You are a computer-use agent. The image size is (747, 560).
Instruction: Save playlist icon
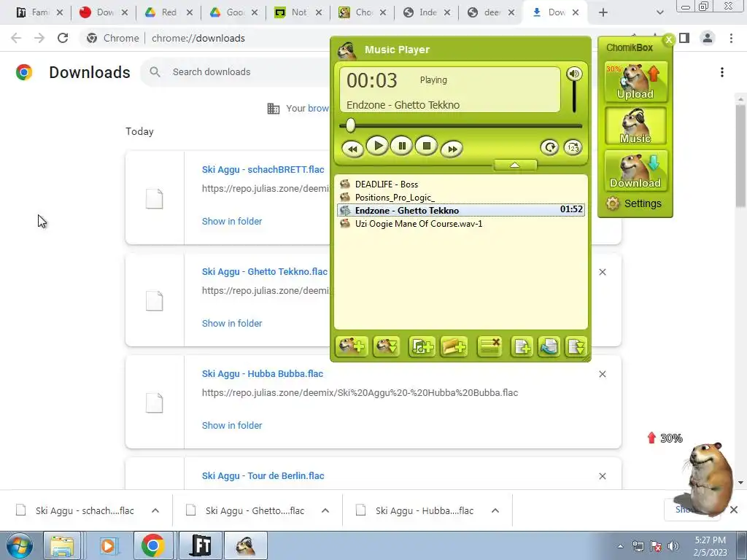click(x=576, y=346)
